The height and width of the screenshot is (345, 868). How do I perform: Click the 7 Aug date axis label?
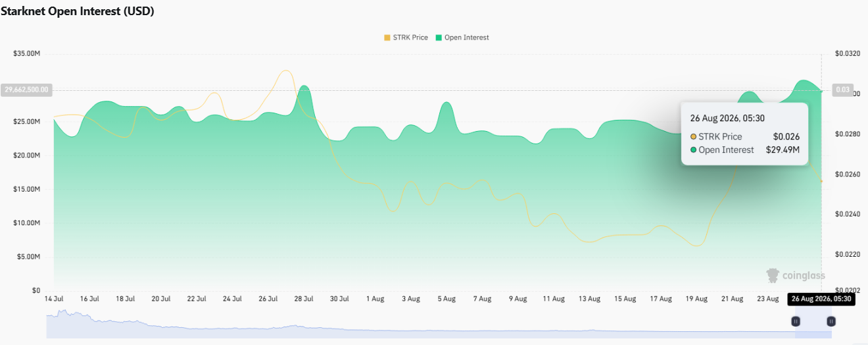(x=481, y=298)
